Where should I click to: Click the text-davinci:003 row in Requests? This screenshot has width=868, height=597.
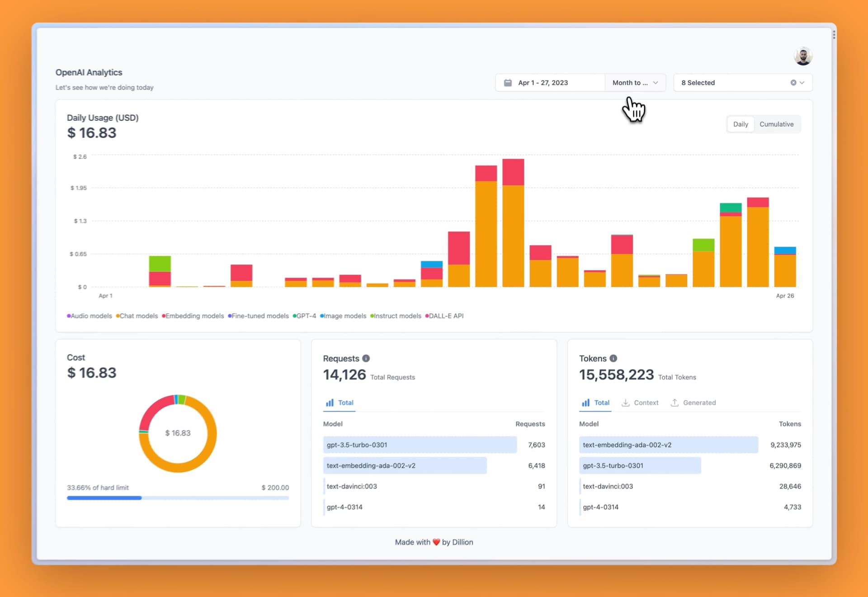pyautogui.click(x=434, y=486)
